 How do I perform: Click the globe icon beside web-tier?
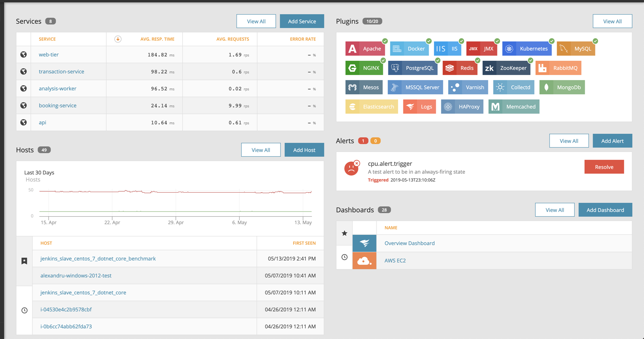24,54
